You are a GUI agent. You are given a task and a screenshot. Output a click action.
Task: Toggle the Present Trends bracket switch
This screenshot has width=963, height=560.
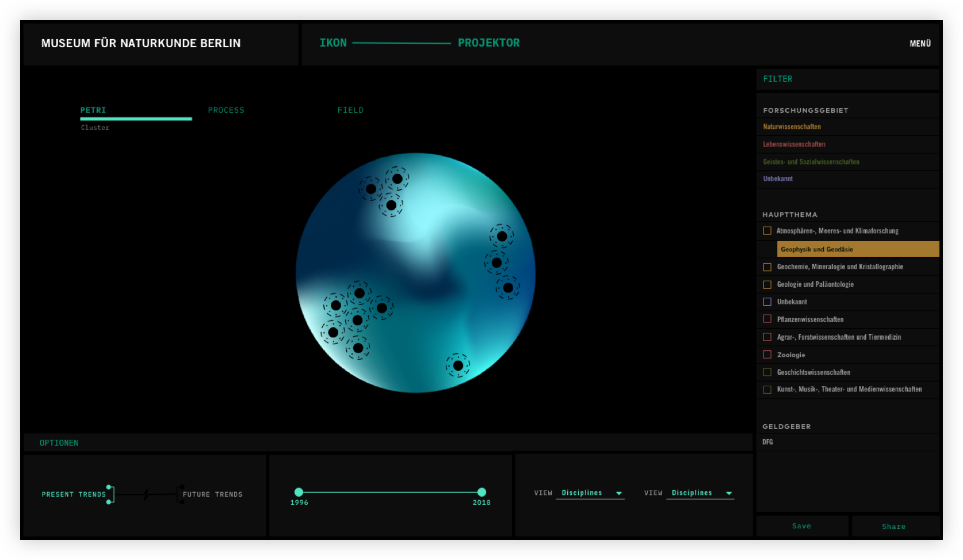coord(110,494)
